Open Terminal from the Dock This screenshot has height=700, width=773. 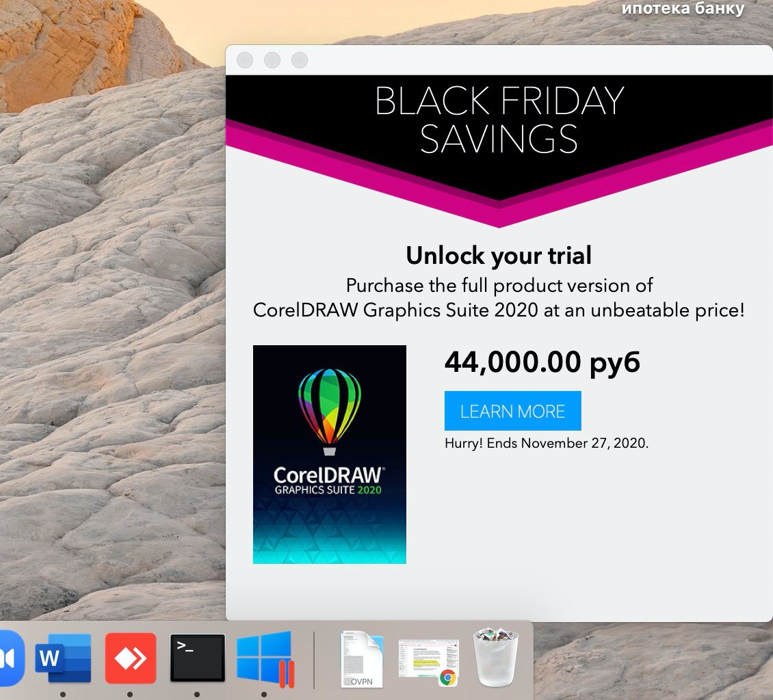tap(197, 658)
